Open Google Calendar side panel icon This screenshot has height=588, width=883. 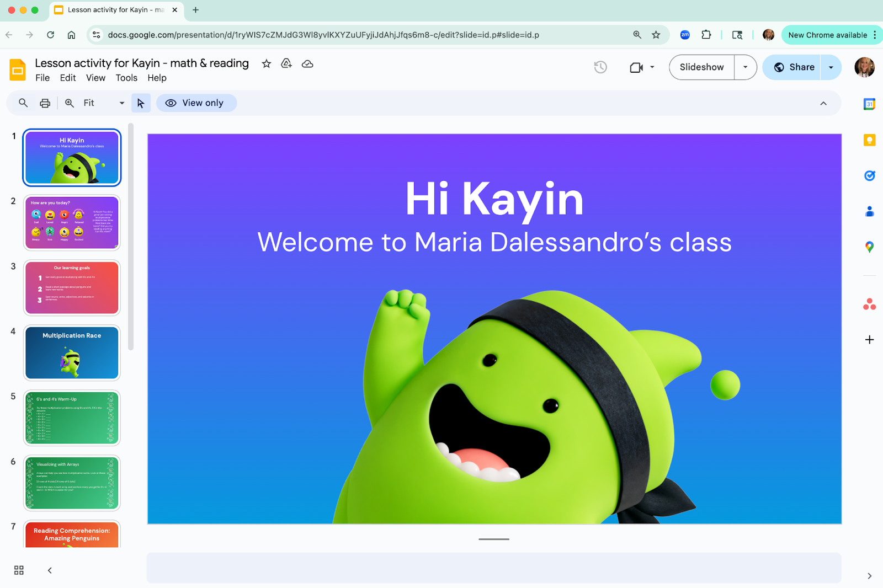[869, 104]
